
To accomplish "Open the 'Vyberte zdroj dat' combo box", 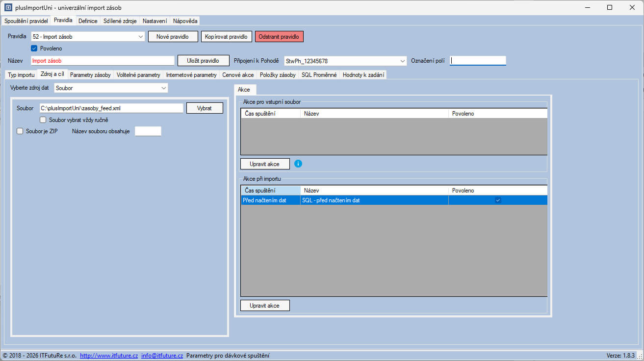I will point(163,88).
